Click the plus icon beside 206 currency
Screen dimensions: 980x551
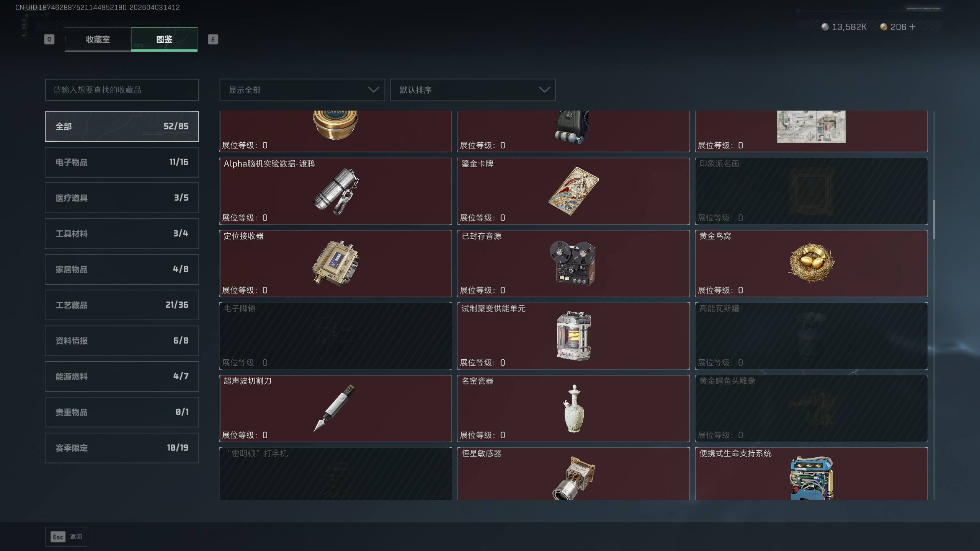pyautogui.click(x=912, y=27)
